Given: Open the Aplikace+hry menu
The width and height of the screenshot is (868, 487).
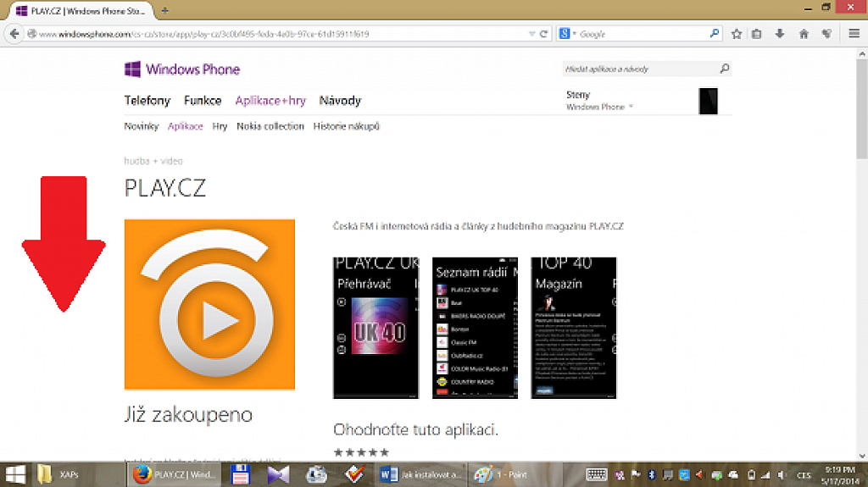Looking at the screenshot, I should (x=270, y=101).
